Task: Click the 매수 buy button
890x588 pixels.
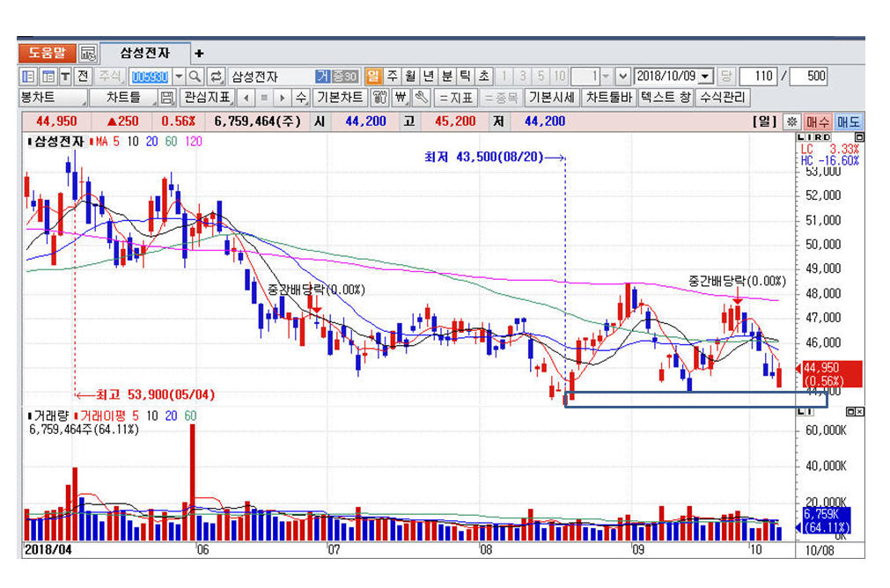Action: [x=818, y=121]
